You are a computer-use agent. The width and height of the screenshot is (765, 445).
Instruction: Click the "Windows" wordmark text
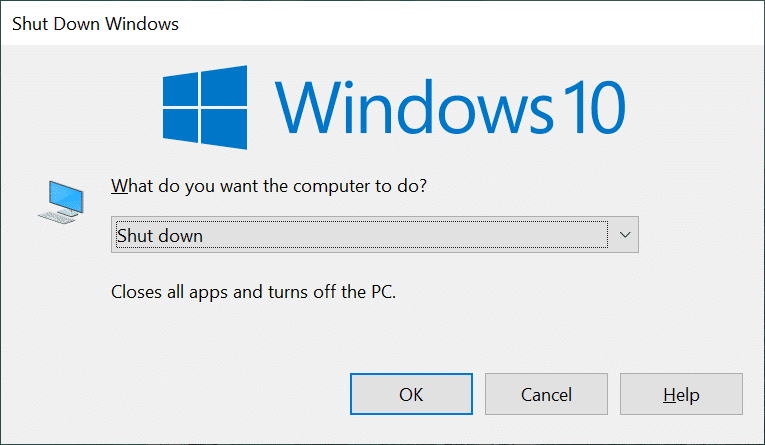(415, 107)
